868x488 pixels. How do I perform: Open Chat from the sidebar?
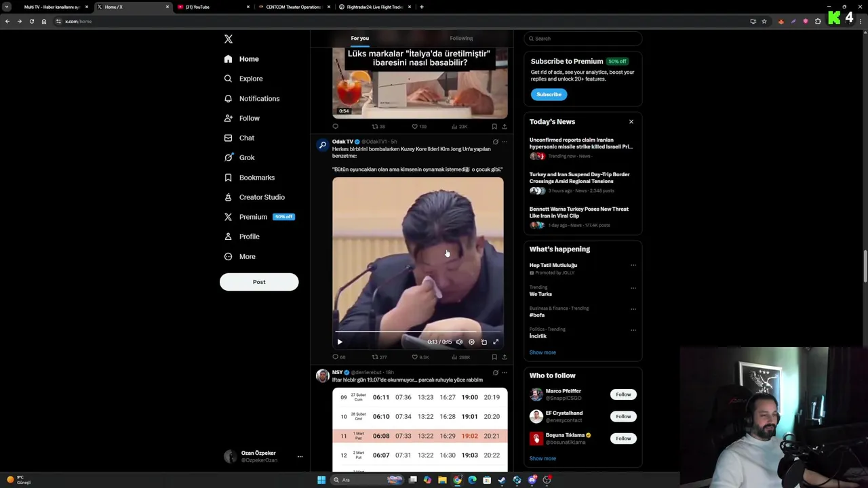(239, 138)
